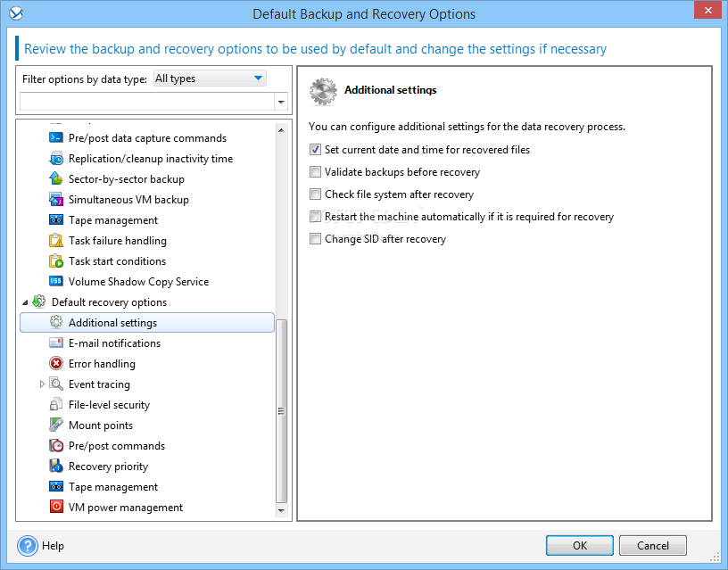Click the E-mail notifications envelope icon
The width and height of the screenshot is (728, 570).
[56, 343]
